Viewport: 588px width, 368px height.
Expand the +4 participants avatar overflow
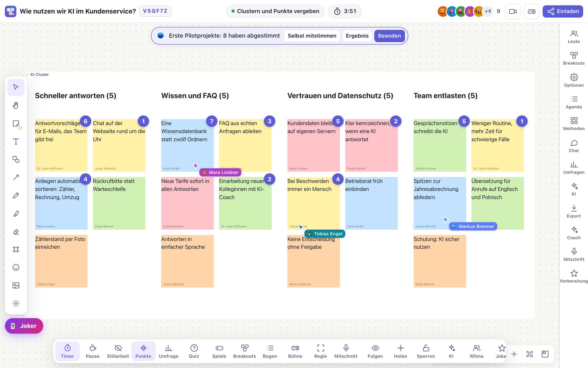click(488, 11)
